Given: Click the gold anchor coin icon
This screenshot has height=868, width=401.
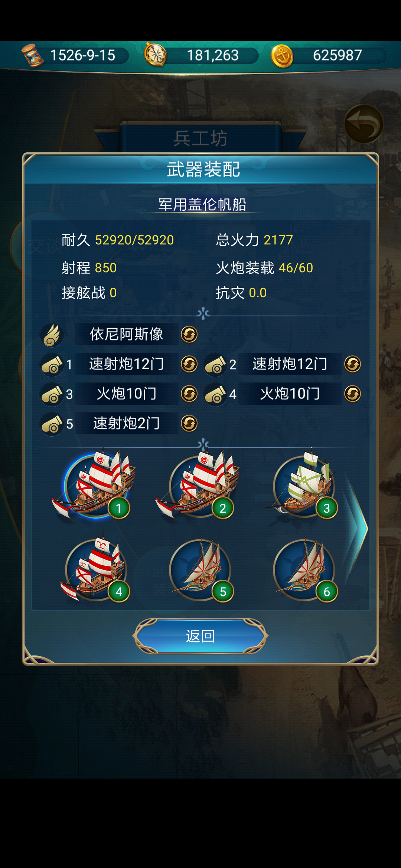Looking at the screenshot, I should pos(282,56).
